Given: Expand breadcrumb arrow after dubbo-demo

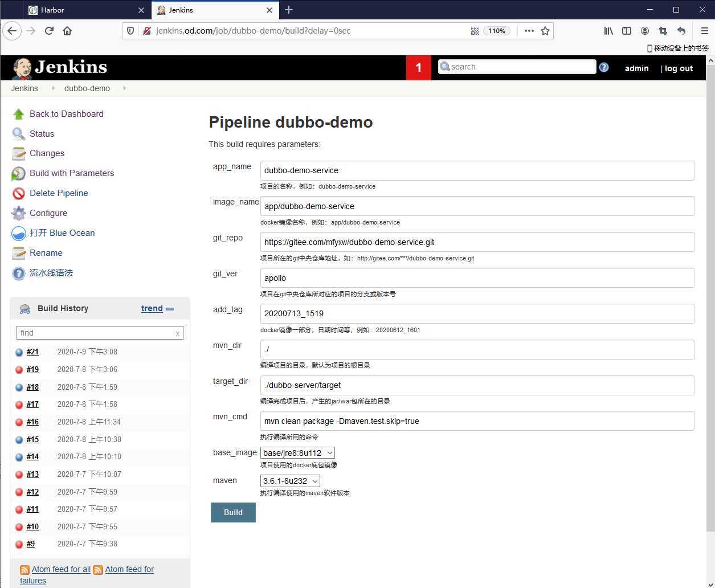Looking at the screenshot, I should pos(124,88).
